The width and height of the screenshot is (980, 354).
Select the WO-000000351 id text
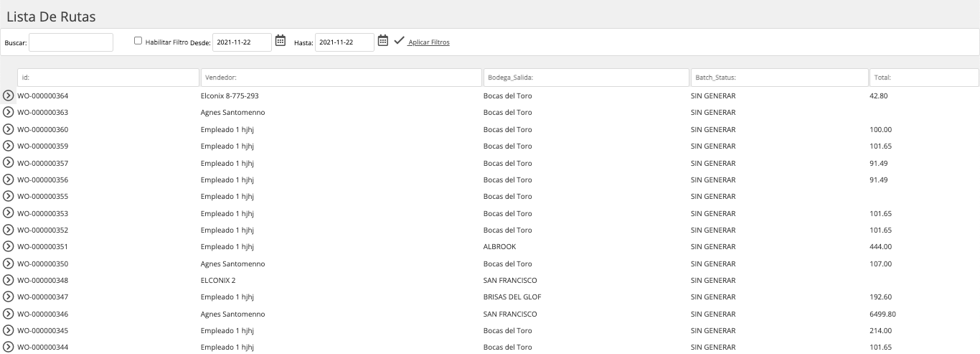[x=42, y=246]
